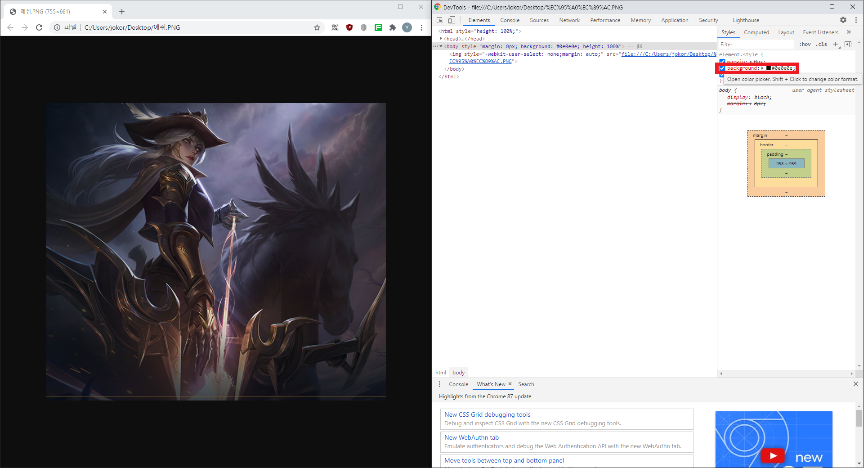
Task: Uncheck the margin property checkbox in element.style
Action: pyautogui.click(x=722, y=61)
